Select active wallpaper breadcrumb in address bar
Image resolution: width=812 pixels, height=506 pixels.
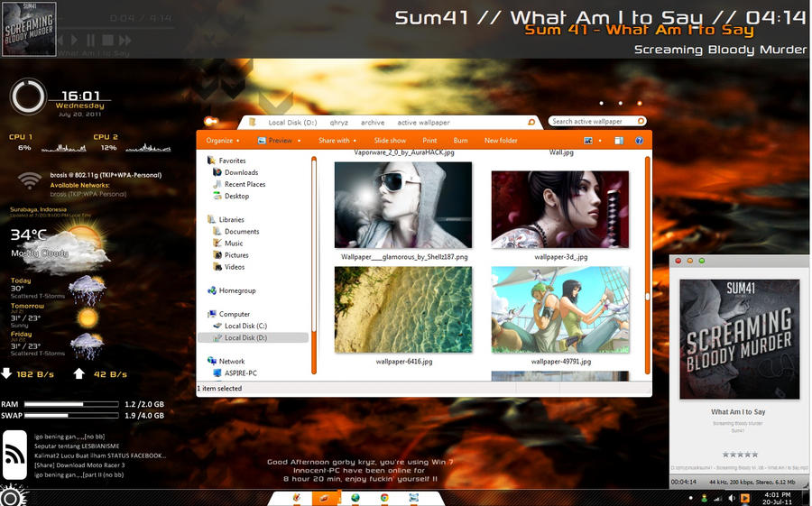[423, 123]
